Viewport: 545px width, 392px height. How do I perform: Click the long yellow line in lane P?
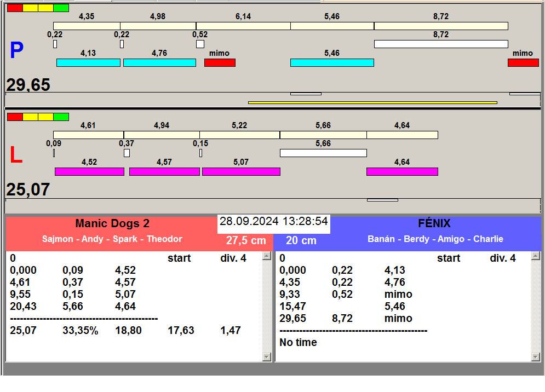pyautogui.click(x=372, y=102)
